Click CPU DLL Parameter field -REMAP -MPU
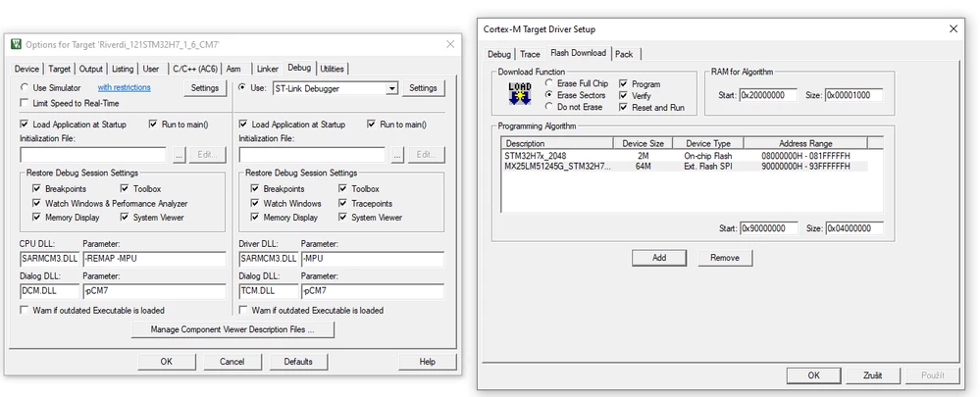 (x=154, y=259)
